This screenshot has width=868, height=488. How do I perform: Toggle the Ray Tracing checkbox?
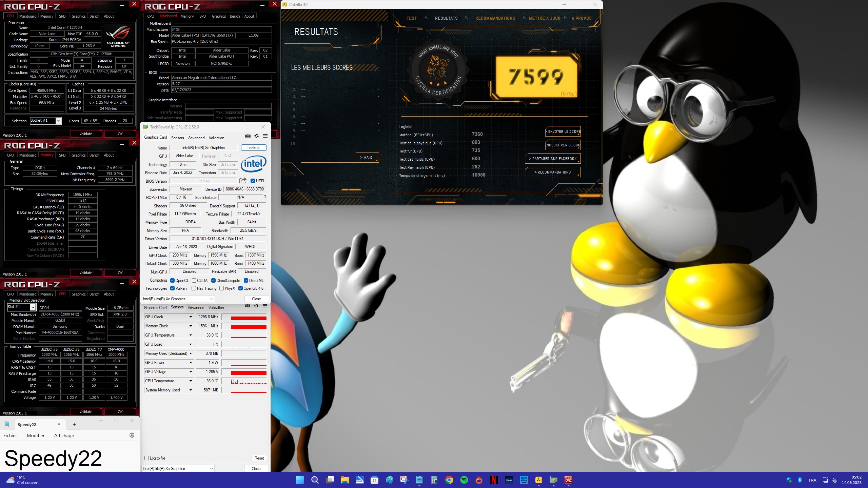click(194, 288)
